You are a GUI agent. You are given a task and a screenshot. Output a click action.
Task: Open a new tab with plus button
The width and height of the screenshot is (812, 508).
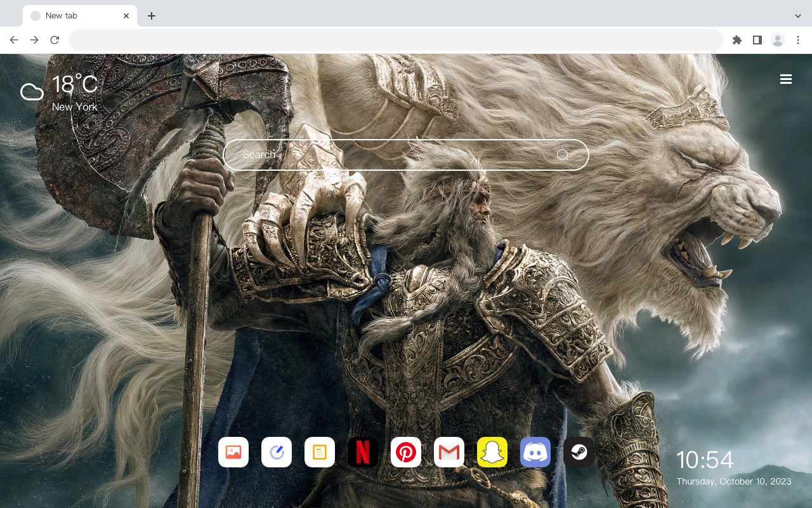tap(151, 16)
